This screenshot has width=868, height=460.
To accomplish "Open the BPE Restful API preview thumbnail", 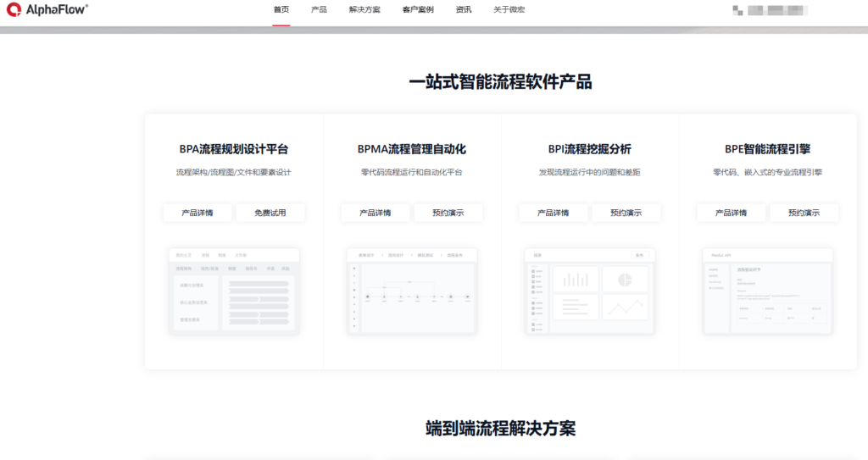I will coord(768,291).
